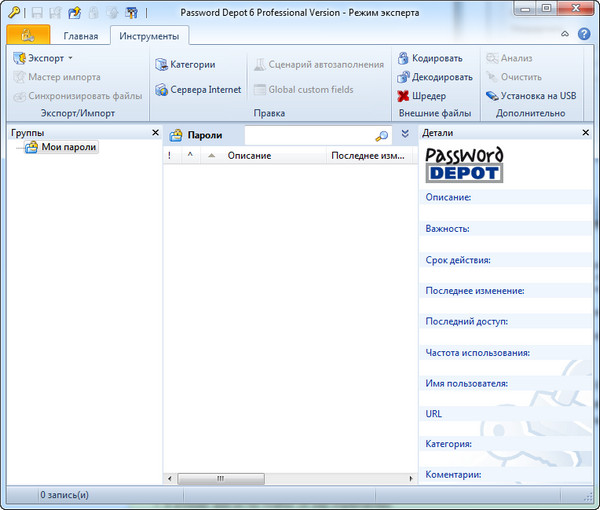This screenshot has height=510, width=600.
Task: Click into the password search field
Action: [x=308, y=135]
